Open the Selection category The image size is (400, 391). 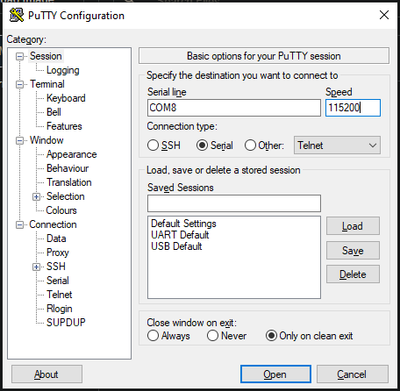pyautogui.click(x=65, y=196)
